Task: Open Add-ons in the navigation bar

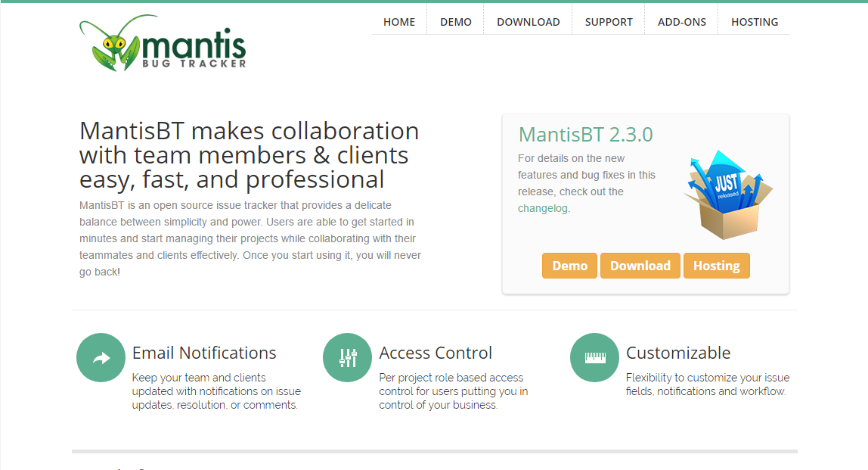Action: [682, 22]
